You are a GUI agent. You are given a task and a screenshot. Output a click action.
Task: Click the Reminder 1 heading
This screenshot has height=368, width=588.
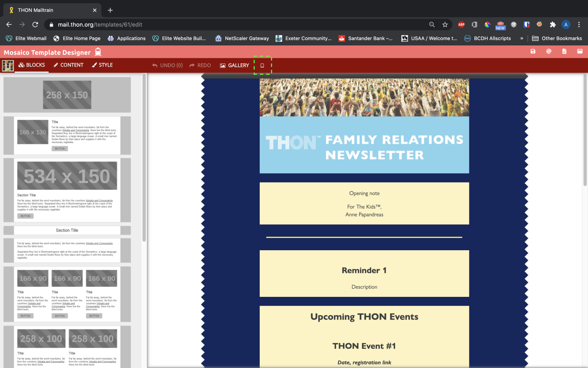364,270
